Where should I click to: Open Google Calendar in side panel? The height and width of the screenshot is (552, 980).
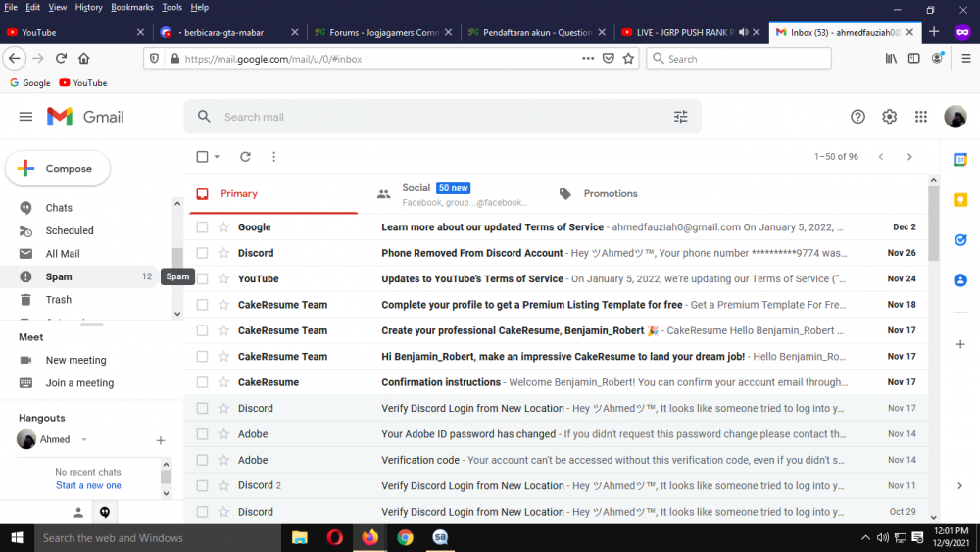click(x=960, y=160)
